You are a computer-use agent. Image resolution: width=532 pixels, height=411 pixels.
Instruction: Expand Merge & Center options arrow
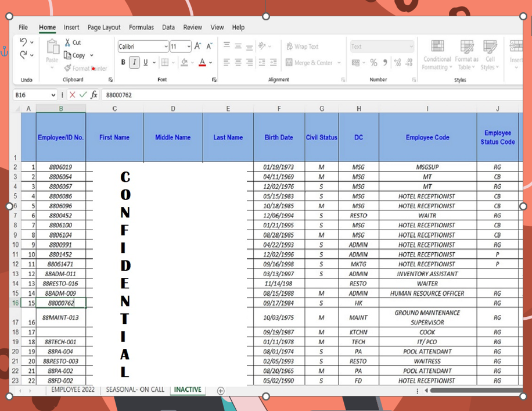coord(339,63)
